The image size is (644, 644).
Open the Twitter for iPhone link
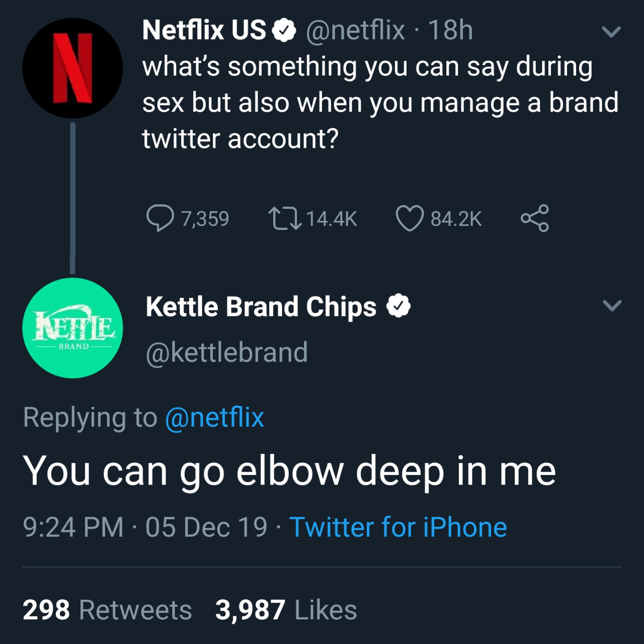coord(398,527)
